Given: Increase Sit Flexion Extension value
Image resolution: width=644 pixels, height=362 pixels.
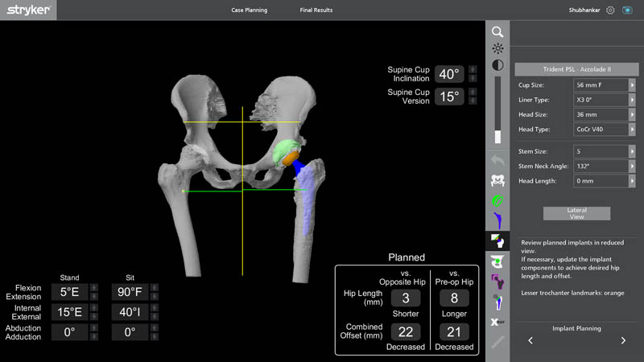Looking at the screenshot, I should pyautogui.click(x=155, y=288).
